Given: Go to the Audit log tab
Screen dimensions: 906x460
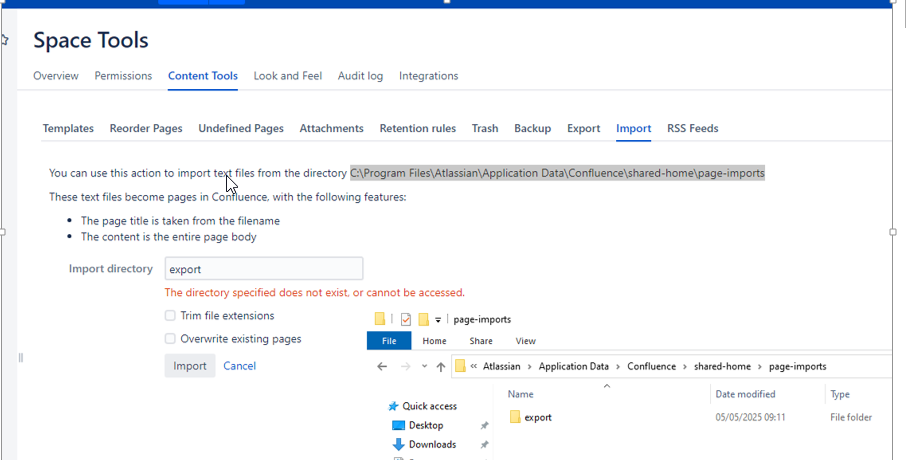Looking at the screenshot, I should coord(361,76).
